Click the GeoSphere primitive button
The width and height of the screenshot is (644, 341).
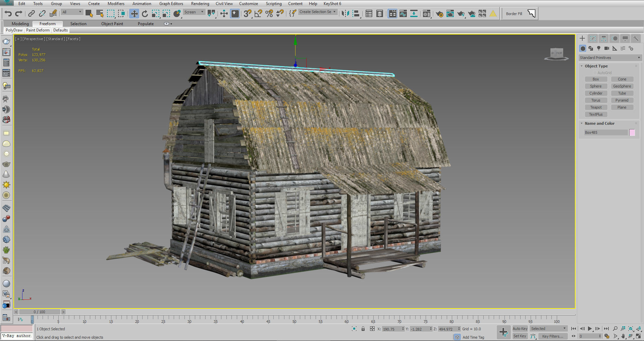click(x=622, y=86)
